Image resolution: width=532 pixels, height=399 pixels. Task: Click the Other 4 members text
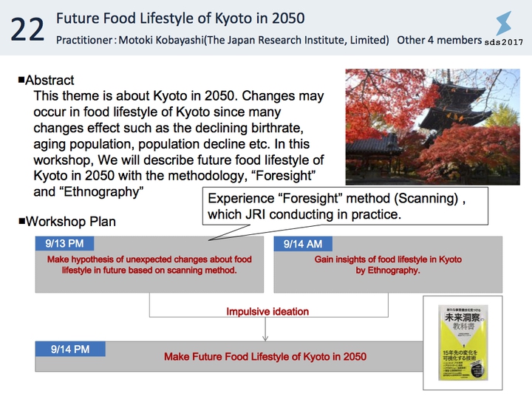[x=440, y=40]
